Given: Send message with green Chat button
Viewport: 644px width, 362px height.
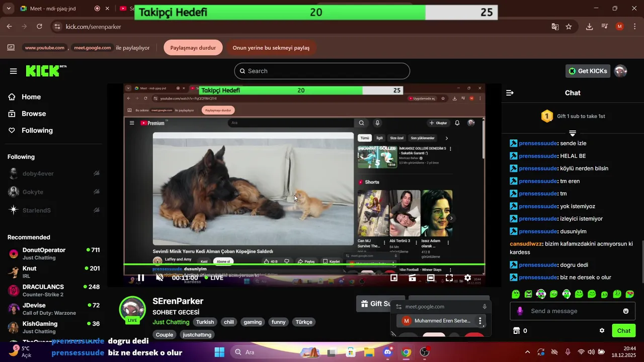Looking at the screenshot, I should coord(624,330).
